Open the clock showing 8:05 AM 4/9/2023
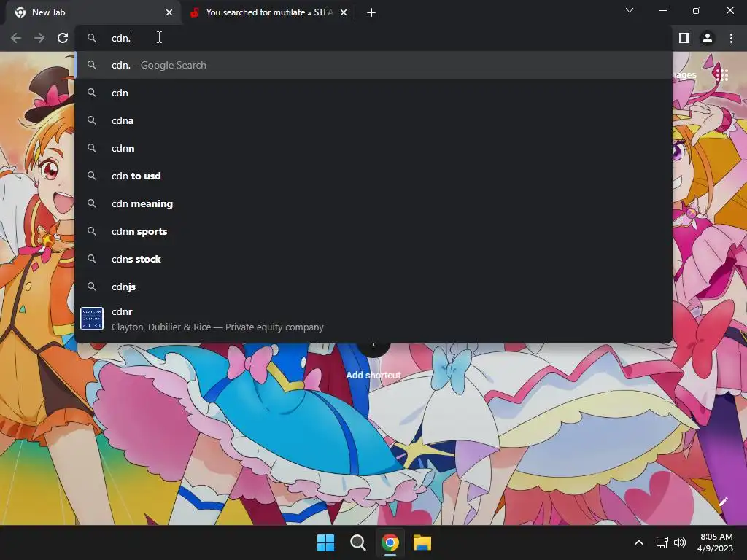Screen dimensions: 747x560 click(x=715, y=542)
